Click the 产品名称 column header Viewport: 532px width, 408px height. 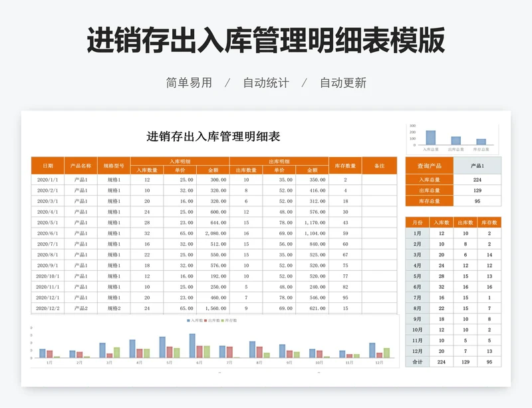pyautogui.click(x=81, y=166)
